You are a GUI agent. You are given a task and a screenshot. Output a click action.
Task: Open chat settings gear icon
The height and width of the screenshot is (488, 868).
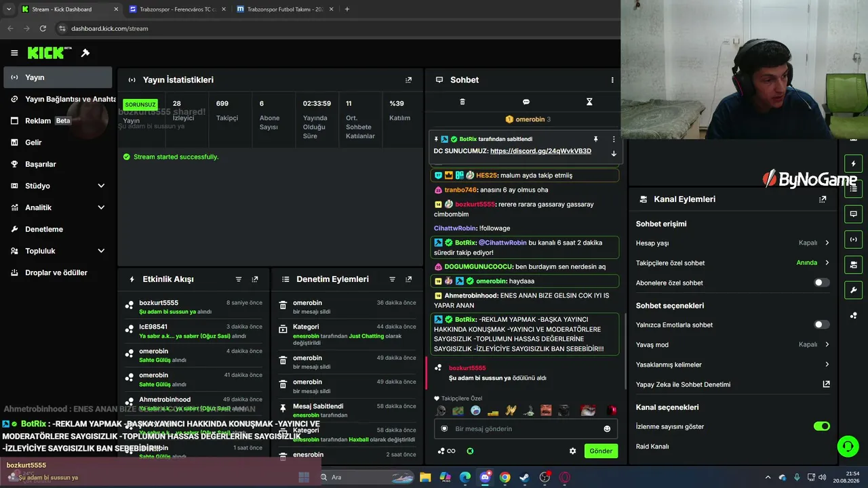pyautogui.click(x=572, y=451)
